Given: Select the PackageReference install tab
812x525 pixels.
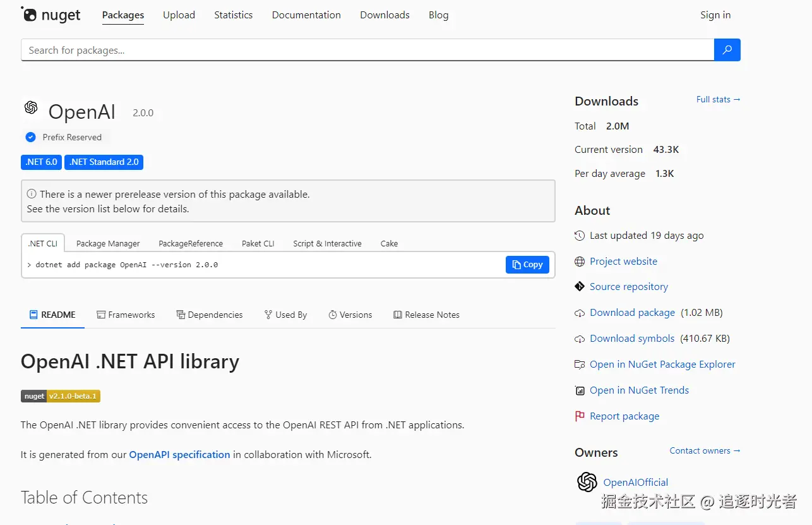Looking at the screenshot, I should pos(191,243).
